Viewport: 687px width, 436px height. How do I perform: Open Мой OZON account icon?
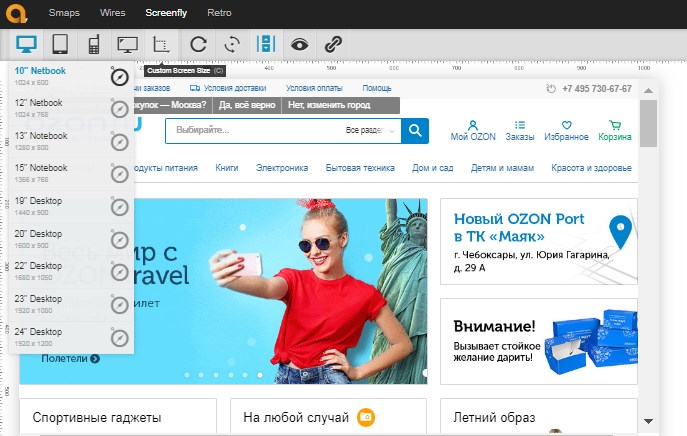tap(473, 131)
